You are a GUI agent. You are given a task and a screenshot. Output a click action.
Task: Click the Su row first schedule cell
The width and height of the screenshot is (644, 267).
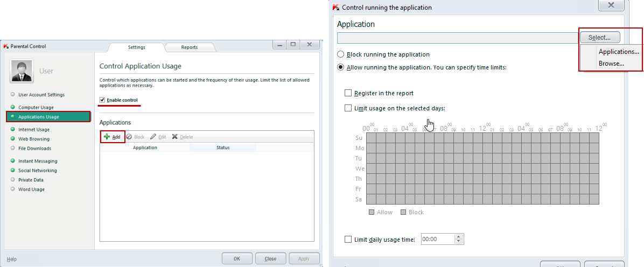point(371,138)
